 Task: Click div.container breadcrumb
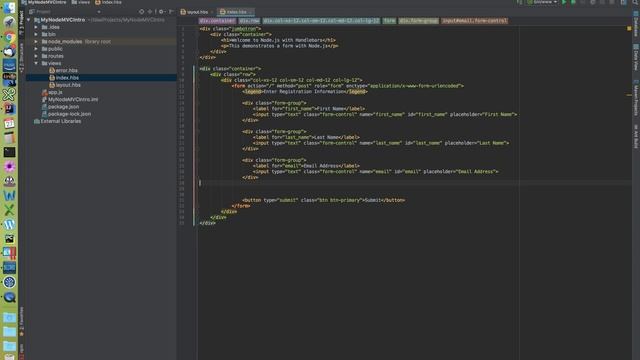tap(217, 20)
